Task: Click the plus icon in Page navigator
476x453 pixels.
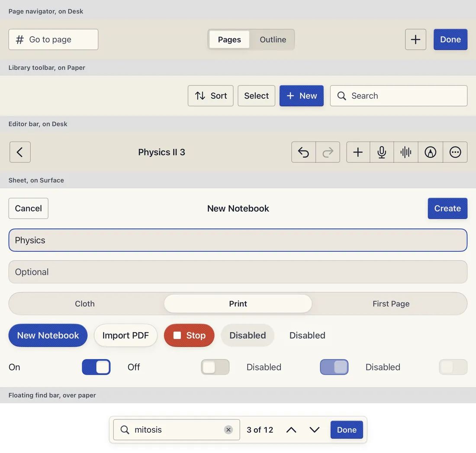Action: (415, 39)
